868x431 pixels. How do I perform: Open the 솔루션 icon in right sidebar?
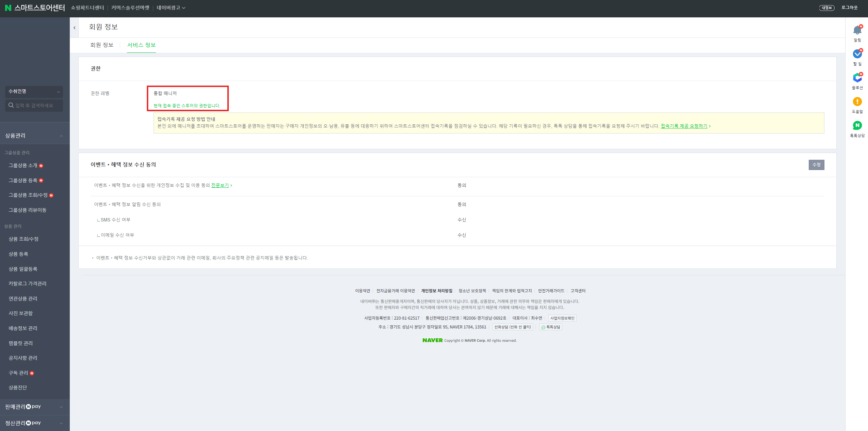tap(857, 78)
